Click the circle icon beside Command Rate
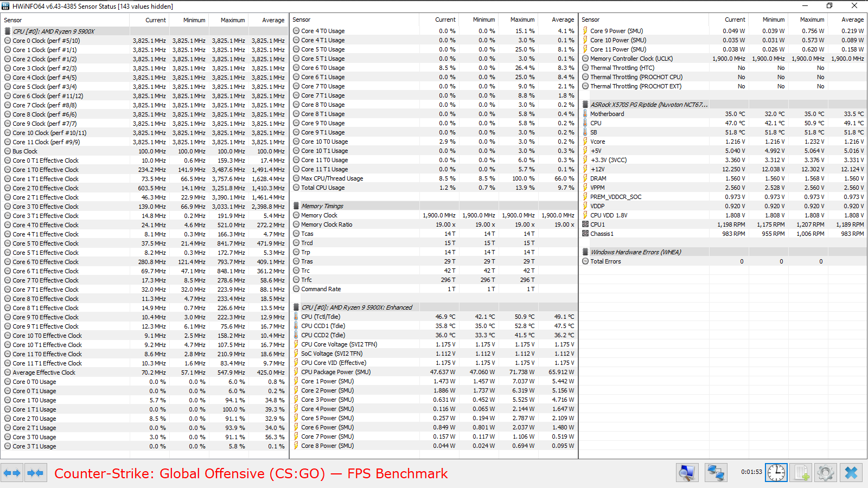The height and width of the screenshot is (488, 868). tap(296, 289)
